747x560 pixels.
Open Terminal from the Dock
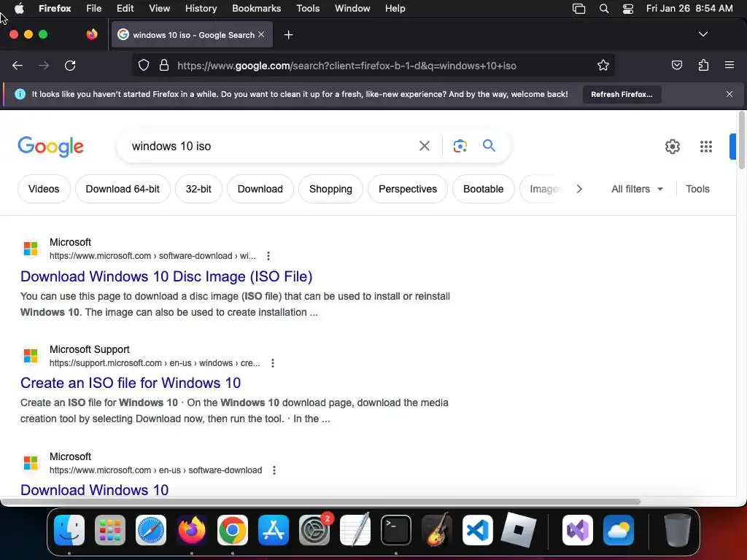[396, 530]
